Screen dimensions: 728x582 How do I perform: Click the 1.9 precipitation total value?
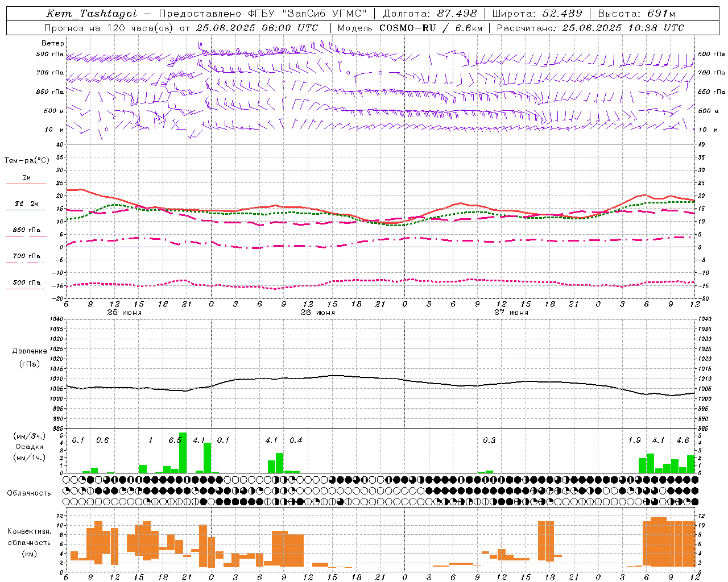click(x=634, y=440)
